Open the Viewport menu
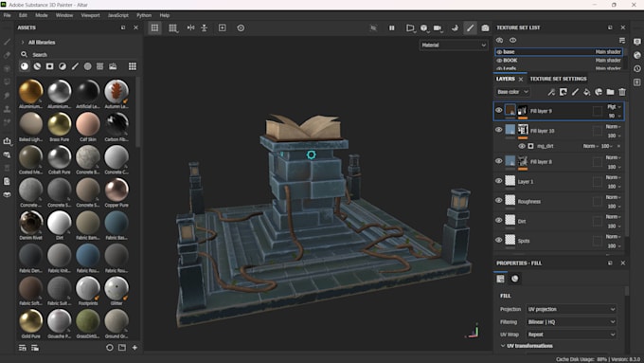644x363 pixels. (90, 15)
